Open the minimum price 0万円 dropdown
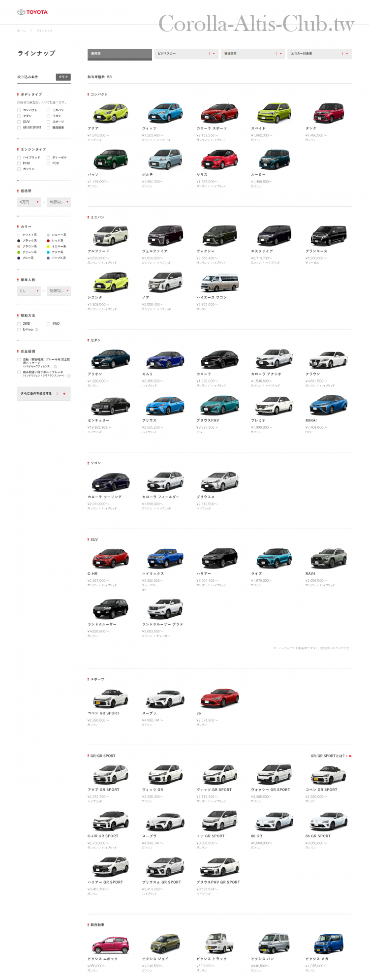Viewport: 369px width, 980px height. pyautogui.click(x=29, y=202)
